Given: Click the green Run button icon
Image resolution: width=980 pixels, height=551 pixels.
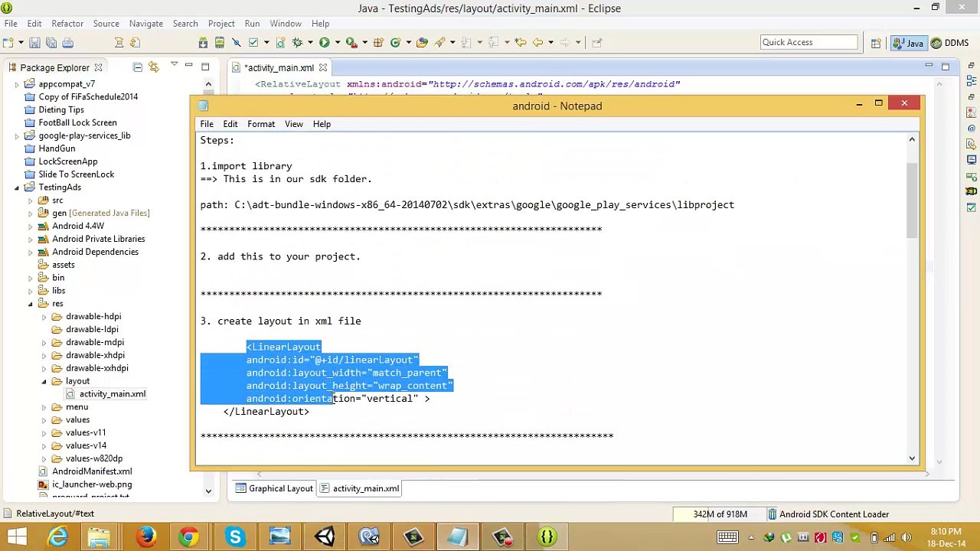Looking at the screenshot, I should coord(324,43).
